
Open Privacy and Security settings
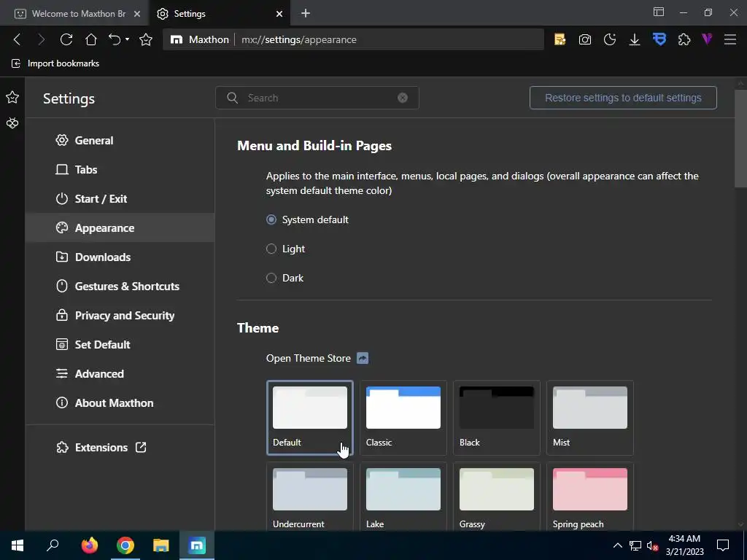point(120,315)
